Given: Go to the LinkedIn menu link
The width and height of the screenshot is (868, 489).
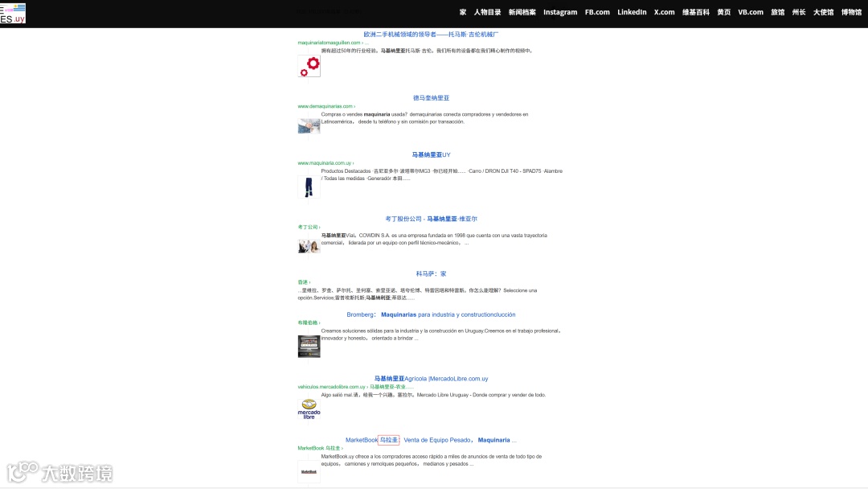Looking at the screenshot, I should [632, 12].
